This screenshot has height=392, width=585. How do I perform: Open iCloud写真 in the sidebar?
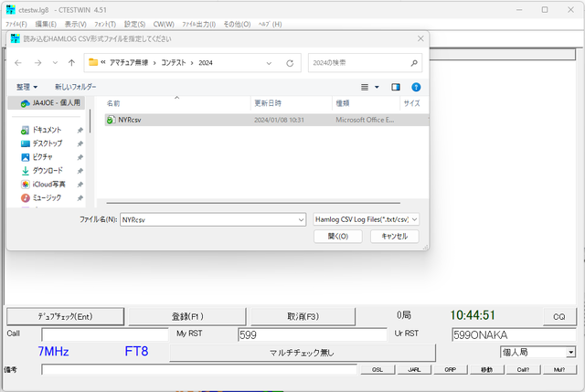coord(48,185)
